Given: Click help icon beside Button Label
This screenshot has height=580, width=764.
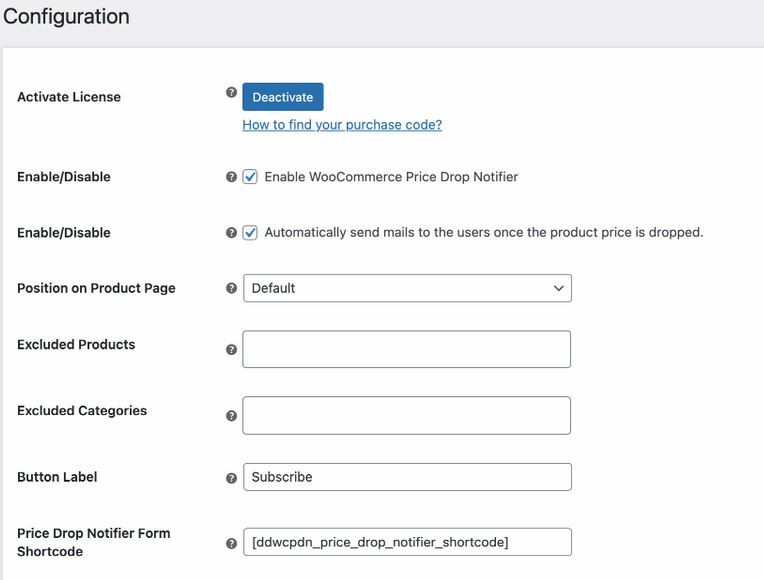Looking at the screenshot, I should pyautogui.click(x=231, y=478).
